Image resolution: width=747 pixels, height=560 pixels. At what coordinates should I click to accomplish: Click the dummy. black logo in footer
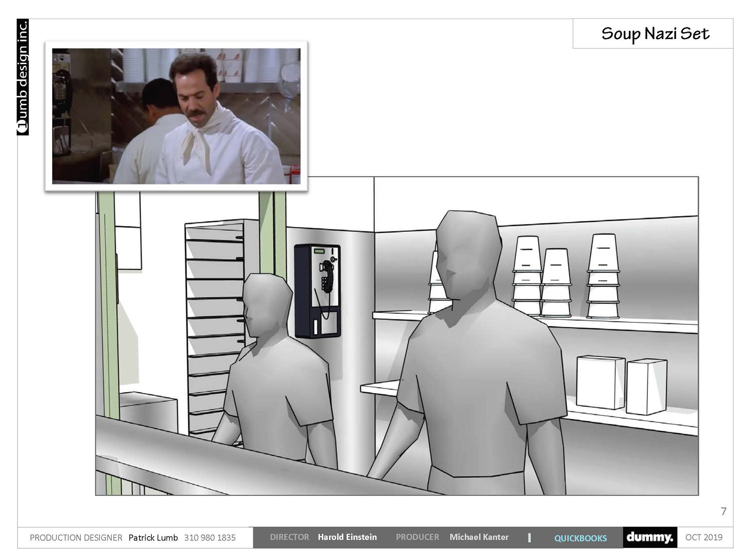point(649,537)
